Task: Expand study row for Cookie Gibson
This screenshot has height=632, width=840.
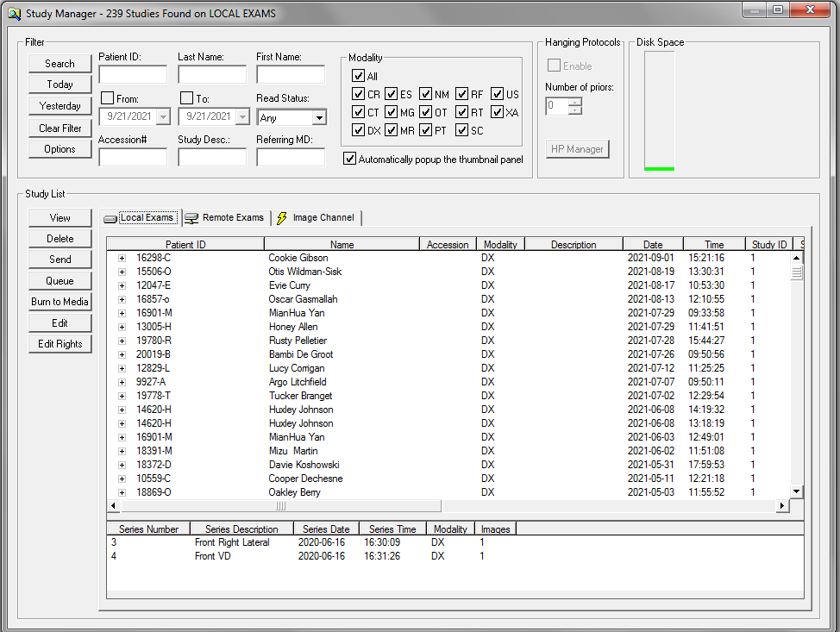Action: 122,258
